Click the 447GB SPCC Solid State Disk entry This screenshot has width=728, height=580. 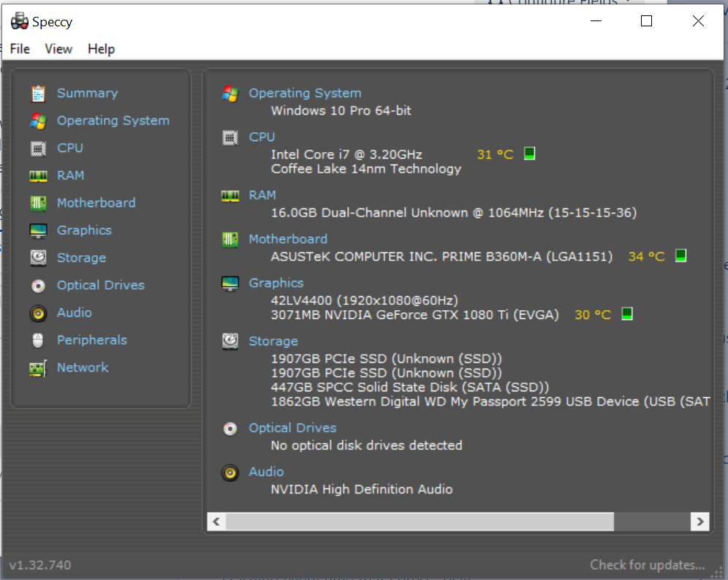pyautogui.click(x=409, y=388)
